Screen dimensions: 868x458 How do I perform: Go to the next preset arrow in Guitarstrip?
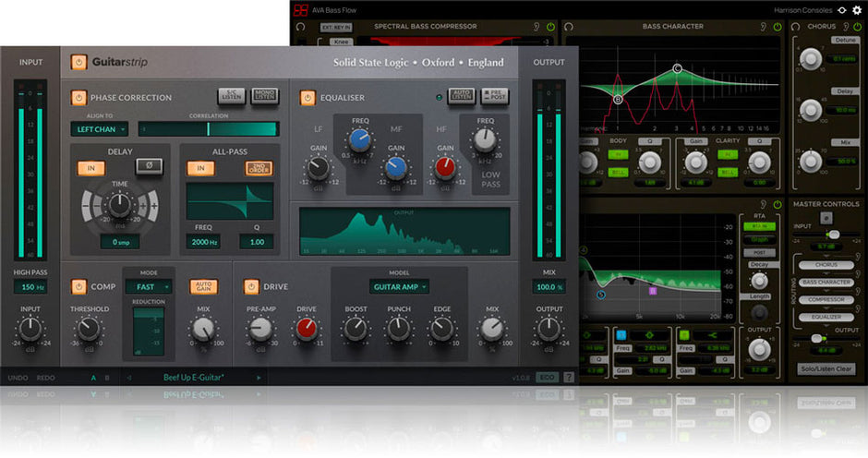click(x=259, y=378)
